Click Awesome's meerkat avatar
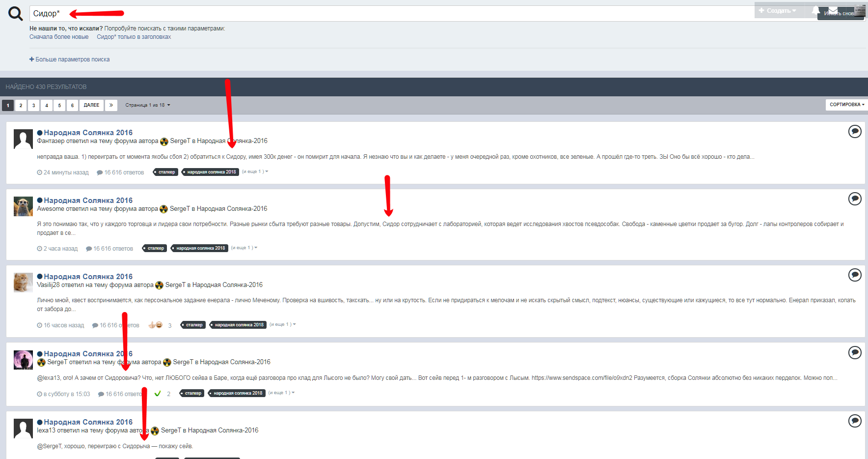Screen dimensions: 868x459 (23, 206)
